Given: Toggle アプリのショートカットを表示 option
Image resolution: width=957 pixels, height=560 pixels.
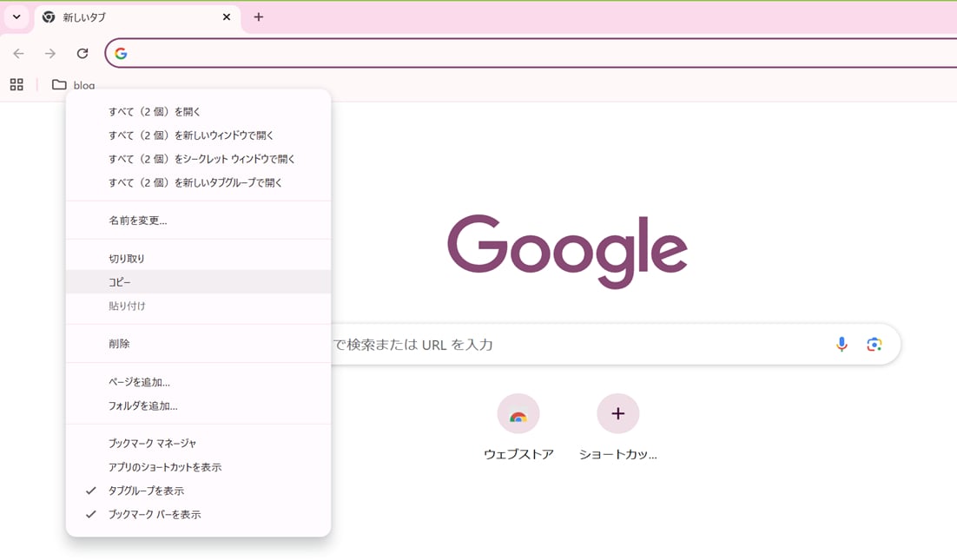Looking at the screenshot, I should point(165,467).
